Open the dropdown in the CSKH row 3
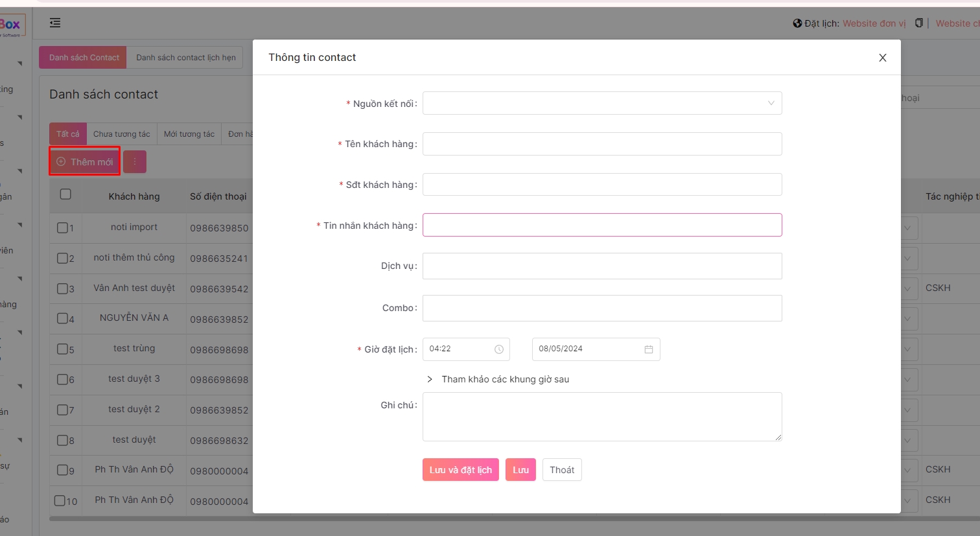The image size is (980, 536). click(907, 288)
